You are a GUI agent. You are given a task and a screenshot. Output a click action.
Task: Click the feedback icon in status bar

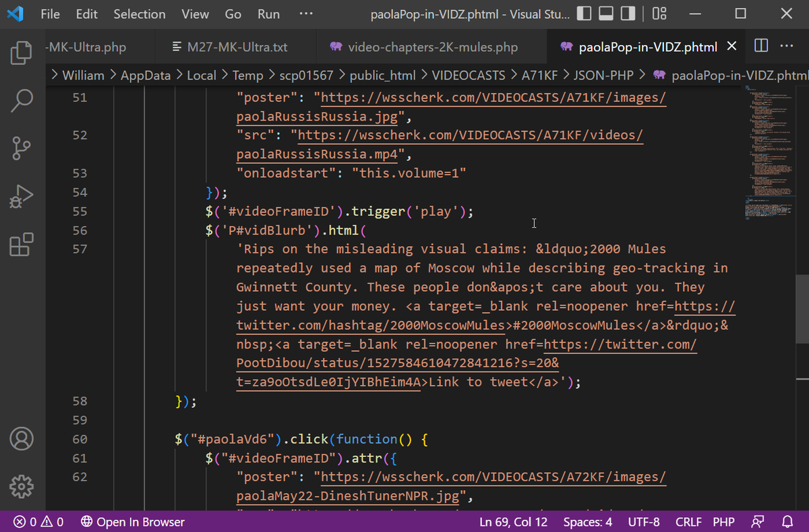758,522
